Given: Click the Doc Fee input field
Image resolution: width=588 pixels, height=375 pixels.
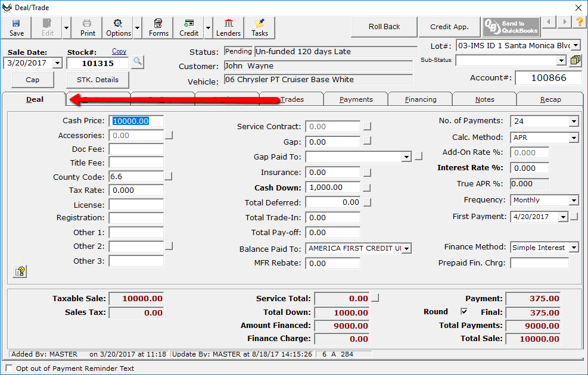Looking at the screenshot, I should click(136, 149).
